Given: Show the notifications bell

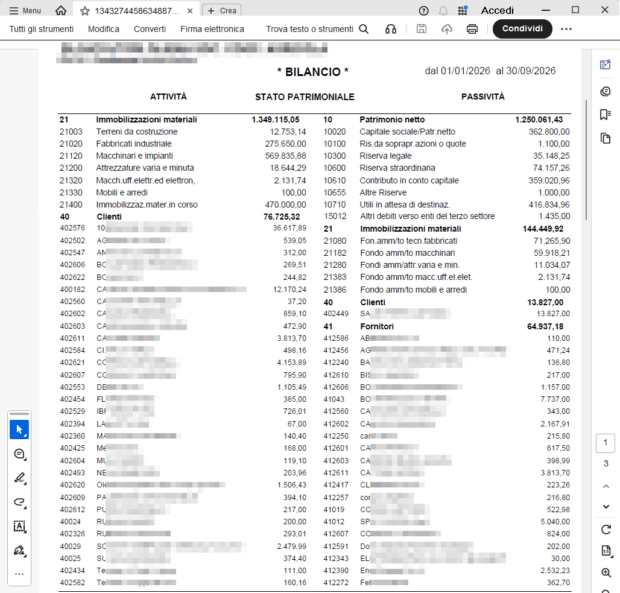Looking at the screenshot, I should (443, 11).
